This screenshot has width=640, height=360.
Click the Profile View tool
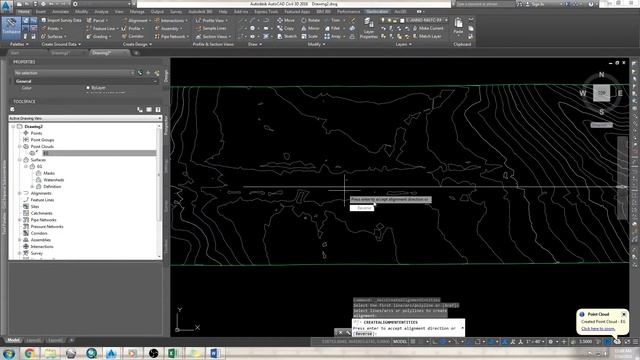[x=211, y=20]
